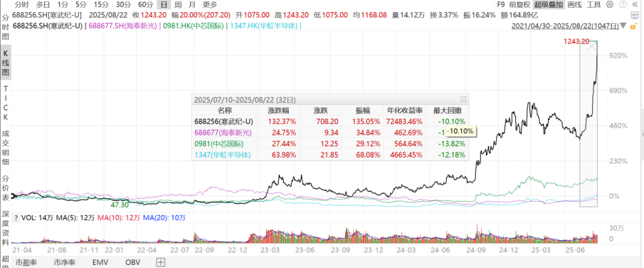Click the 132.37% gain cell
Screen dimensions: 644x268
[281, 121]
